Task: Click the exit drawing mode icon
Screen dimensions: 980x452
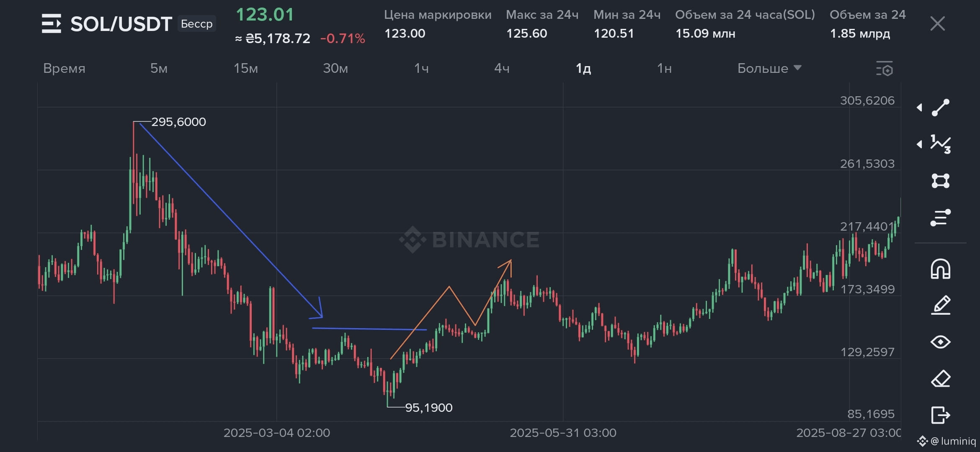Action: pos(940,415)
